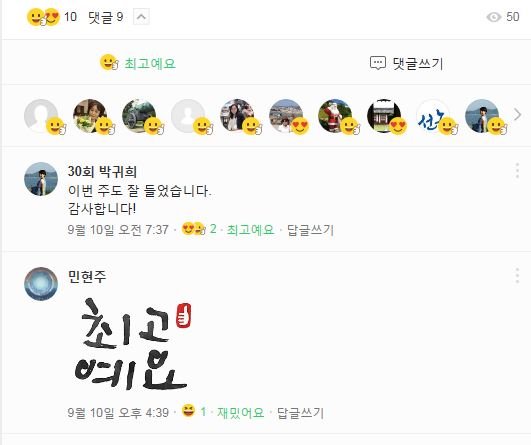Click the reaction emojis on 박귀희's comment
Viewport: 531px width, 445px height.
point(194,229)
